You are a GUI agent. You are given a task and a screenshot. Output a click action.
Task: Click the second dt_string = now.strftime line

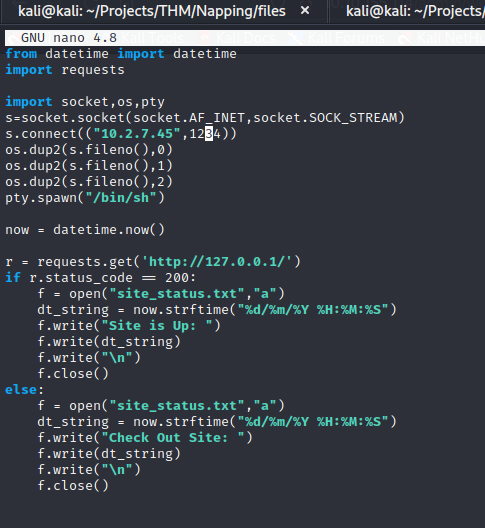[x=217, y=422]
